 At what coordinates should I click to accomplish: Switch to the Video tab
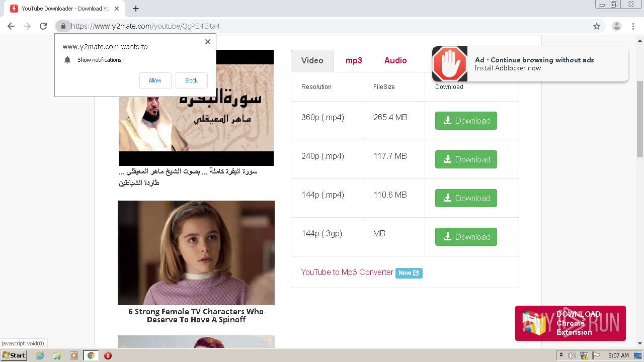(x=312, y=60)
